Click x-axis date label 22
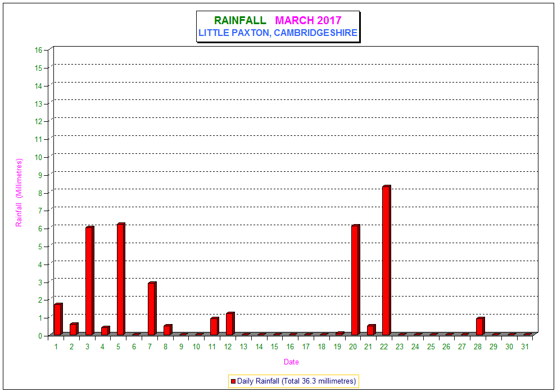 point(384,347)
